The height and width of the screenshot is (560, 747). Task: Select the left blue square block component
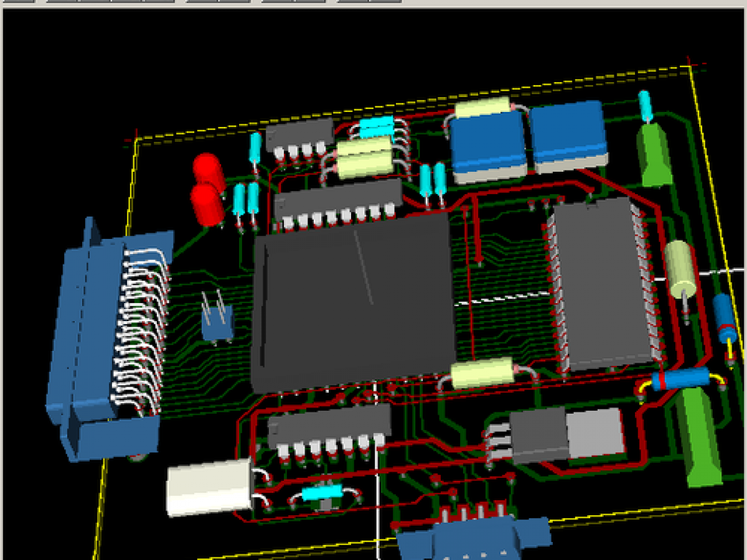tap(487, 146)
